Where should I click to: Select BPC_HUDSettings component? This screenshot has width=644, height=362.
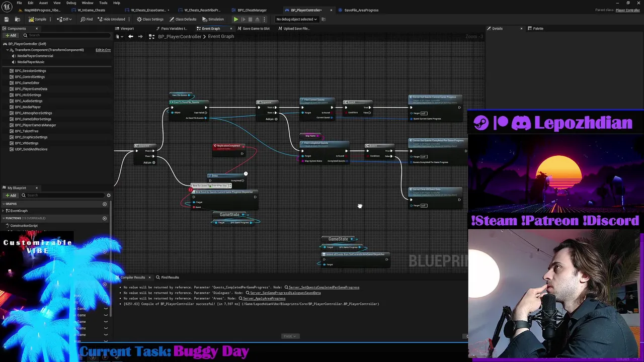pyautogui.click(x=28, y=95)
